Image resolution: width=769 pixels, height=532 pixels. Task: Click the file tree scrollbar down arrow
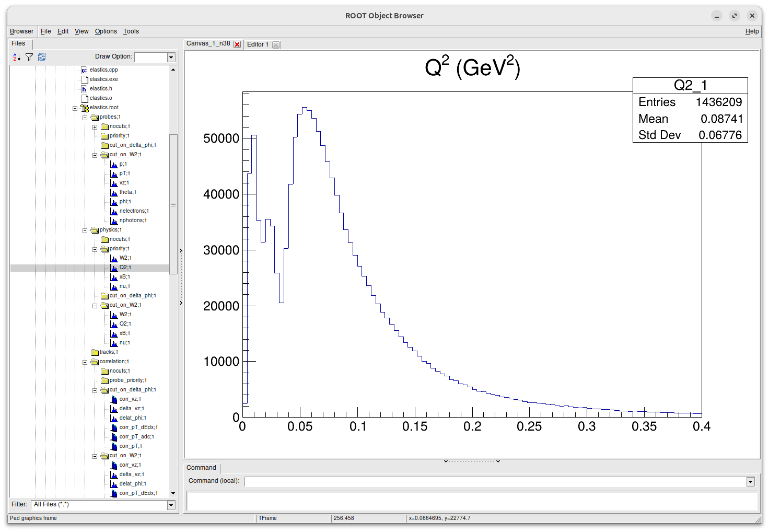[x=173, y=493]
